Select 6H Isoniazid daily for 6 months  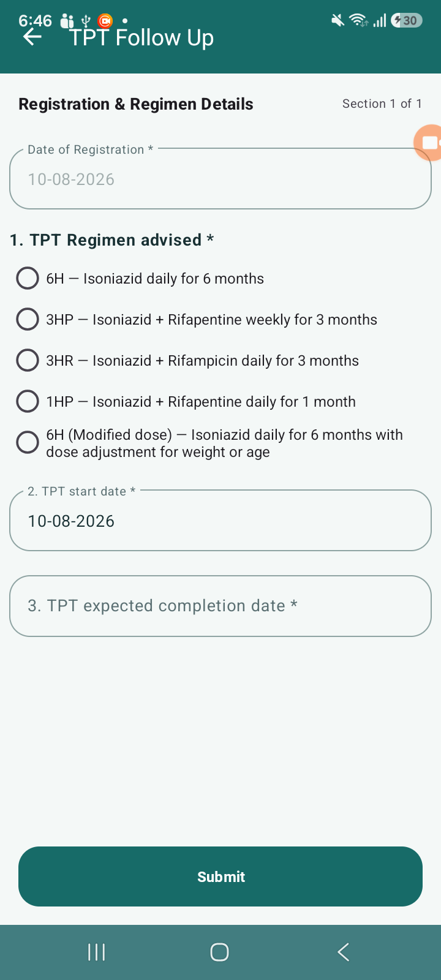tap(140, 278)
